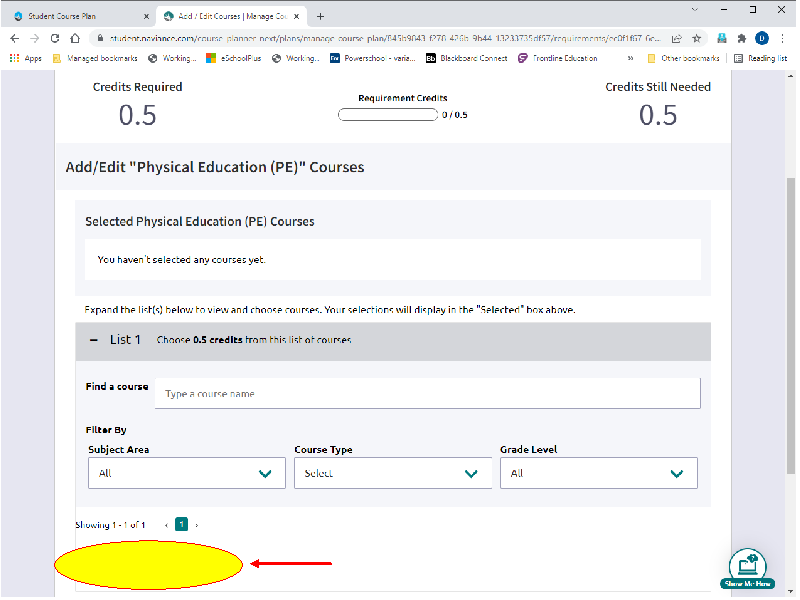Click the 'Showing 1 - 1 of 1' text
This screenshot has width=800, height=600.
point(110,525)
